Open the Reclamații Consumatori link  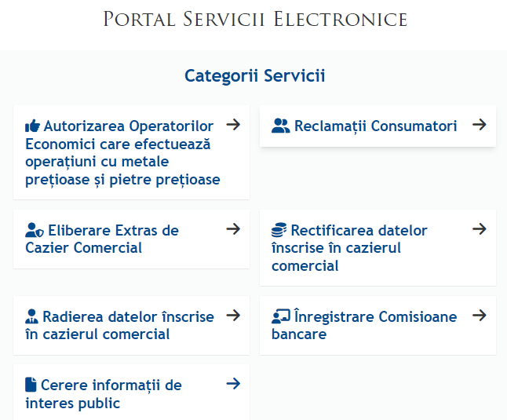375,126
